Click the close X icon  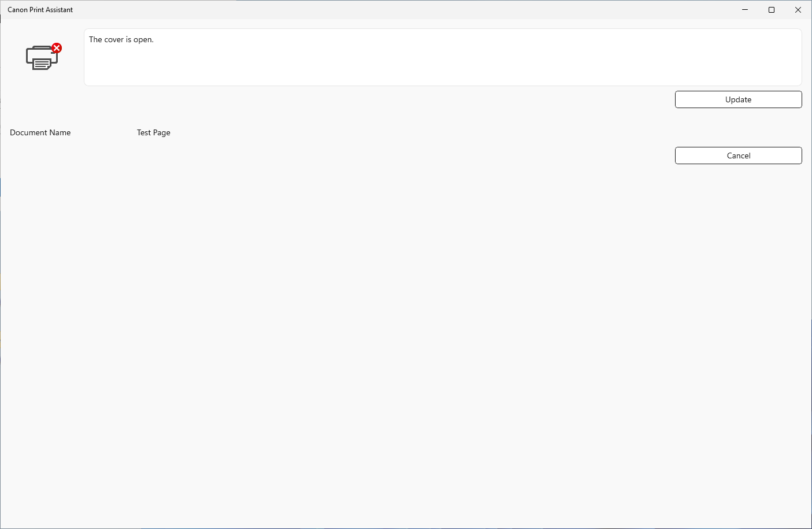[798, 10]
